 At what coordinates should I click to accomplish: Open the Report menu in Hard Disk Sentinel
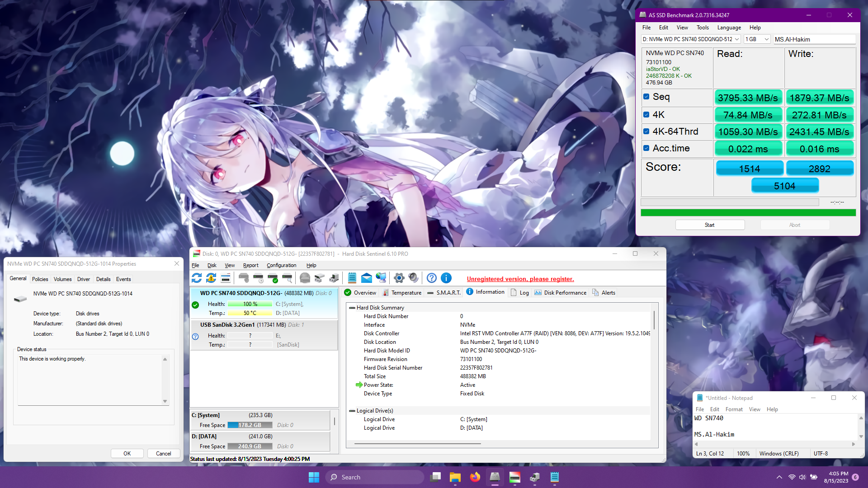pos(250,265)
